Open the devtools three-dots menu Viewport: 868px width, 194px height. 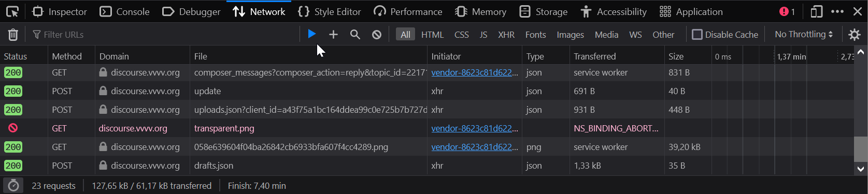(837, 11)
